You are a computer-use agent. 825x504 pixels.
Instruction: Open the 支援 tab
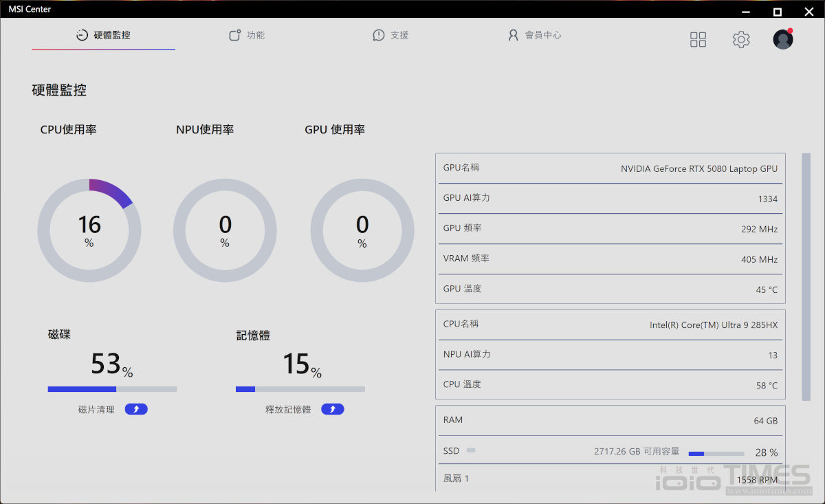click(390, 35)
